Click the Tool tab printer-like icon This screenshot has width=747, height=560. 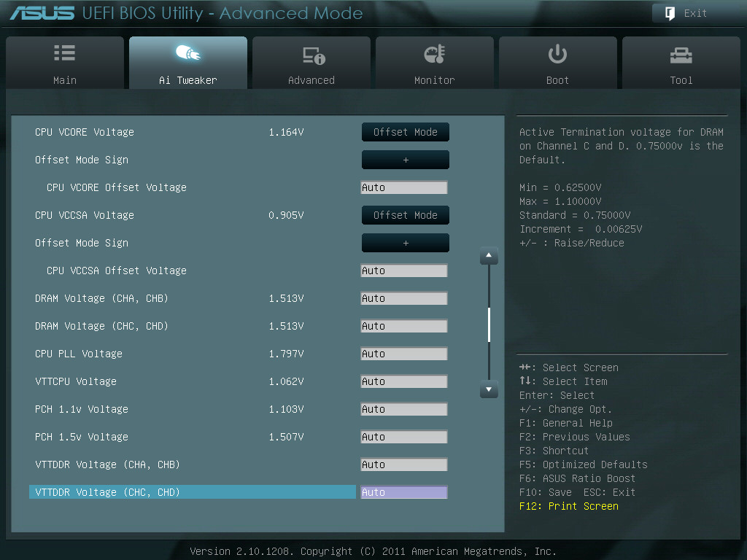click(681, 55)
